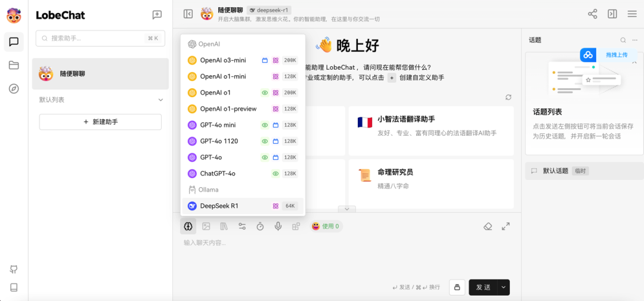Select GPT-4o mini model
This screenshot has height=301, width=644.
click(243, 125)
